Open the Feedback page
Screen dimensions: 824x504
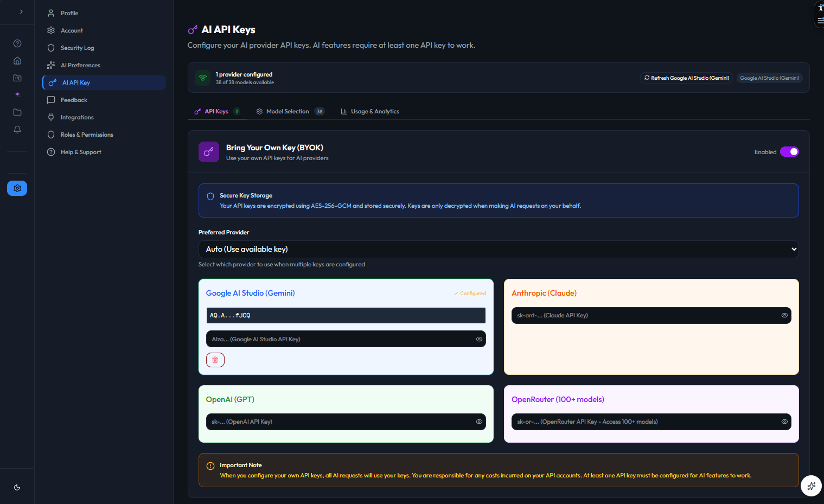click(x=104, y=100)
